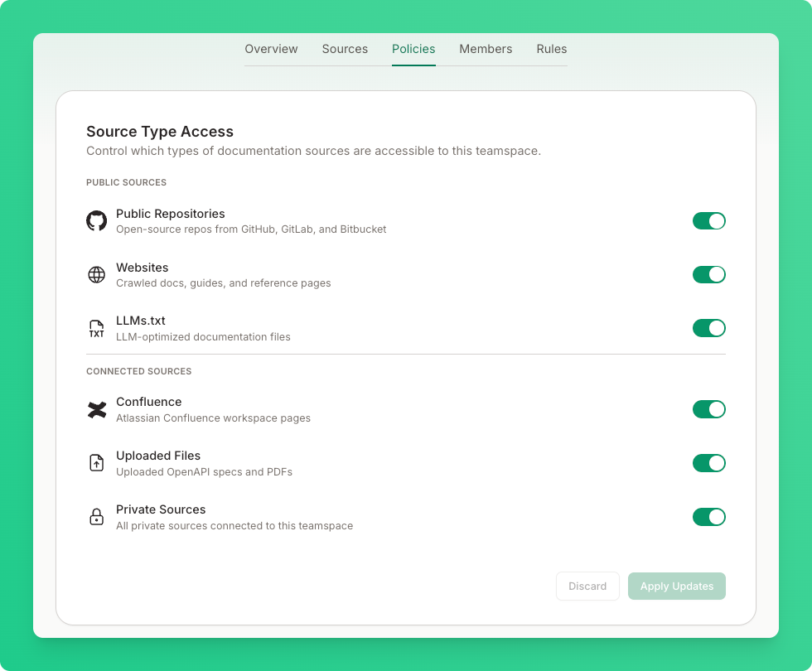Disable Confluence source access
This screenshot has height=671, width=812.
coord(709,409)
